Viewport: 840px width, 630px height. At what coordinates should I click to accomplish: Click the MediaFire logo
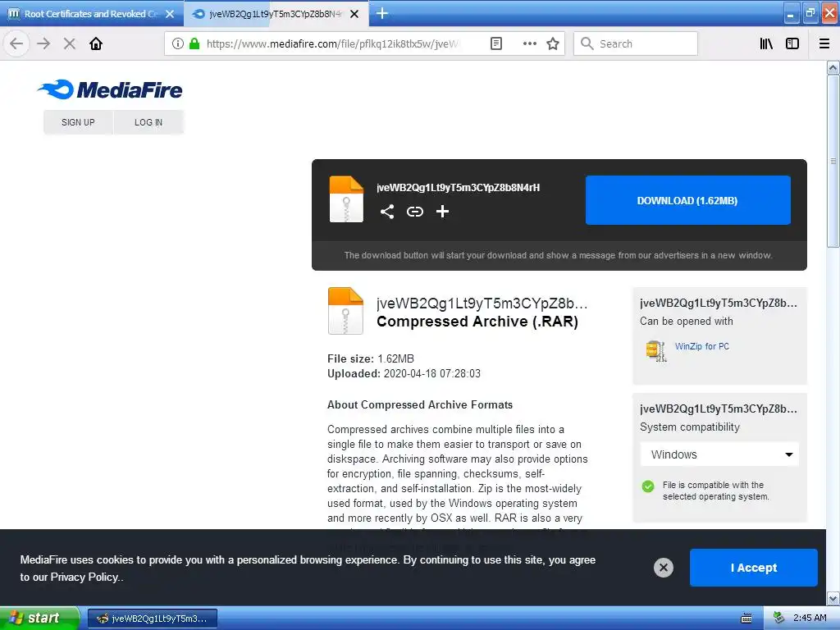tap(110, 89)
